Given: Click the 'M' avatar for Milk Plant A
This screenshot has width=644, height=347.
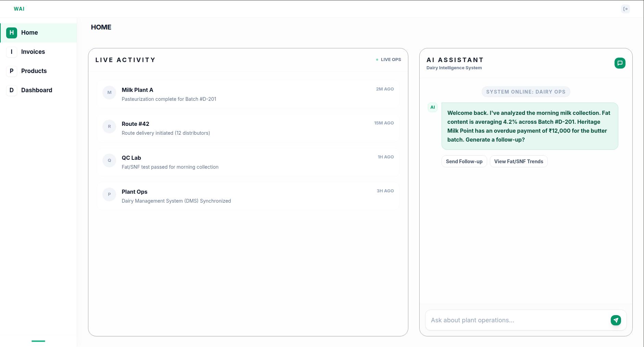Looking at the screenshot, I should tap(109, 93).
